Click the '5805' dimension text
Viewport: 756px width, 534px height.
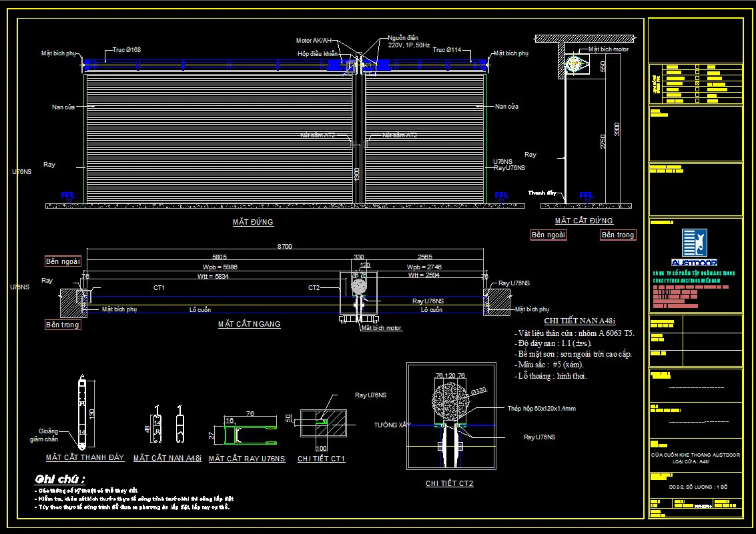[x=220, y=257]
